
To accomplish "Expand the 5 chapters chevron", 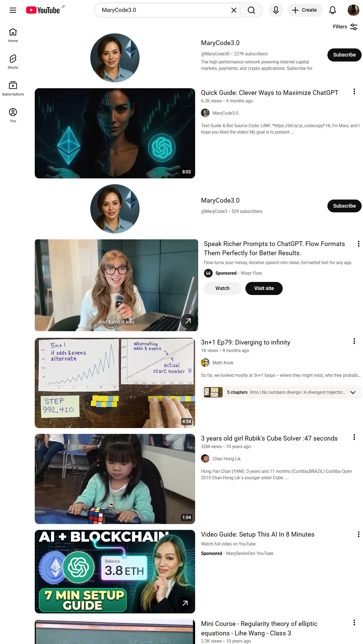I will click(x=353, y=392).
